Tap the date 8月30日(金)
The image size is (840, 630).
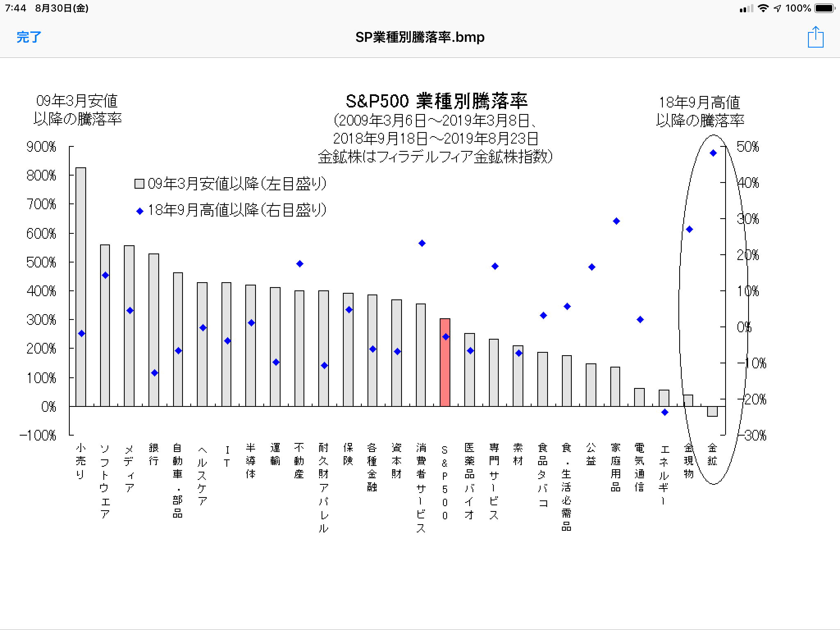click(62, 8)
